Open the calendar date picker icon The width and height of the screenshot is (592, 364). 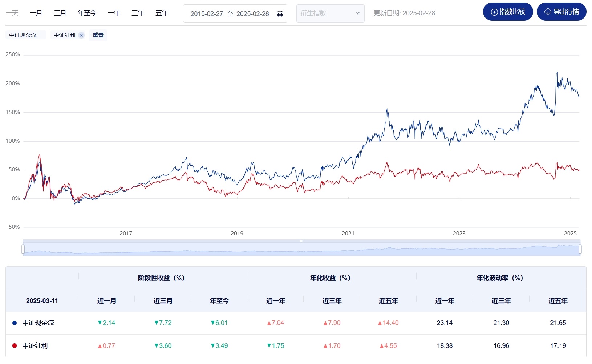point(280,14)
